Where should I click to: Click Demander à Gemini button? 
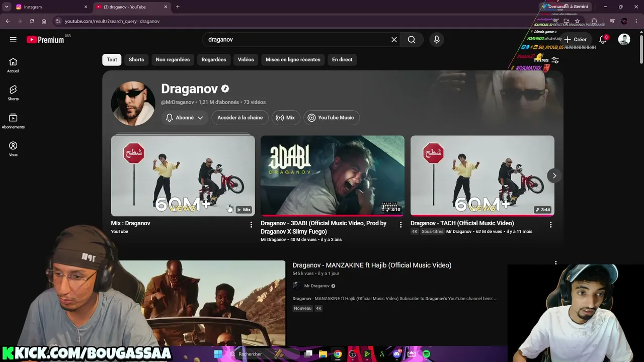point(564,7)
